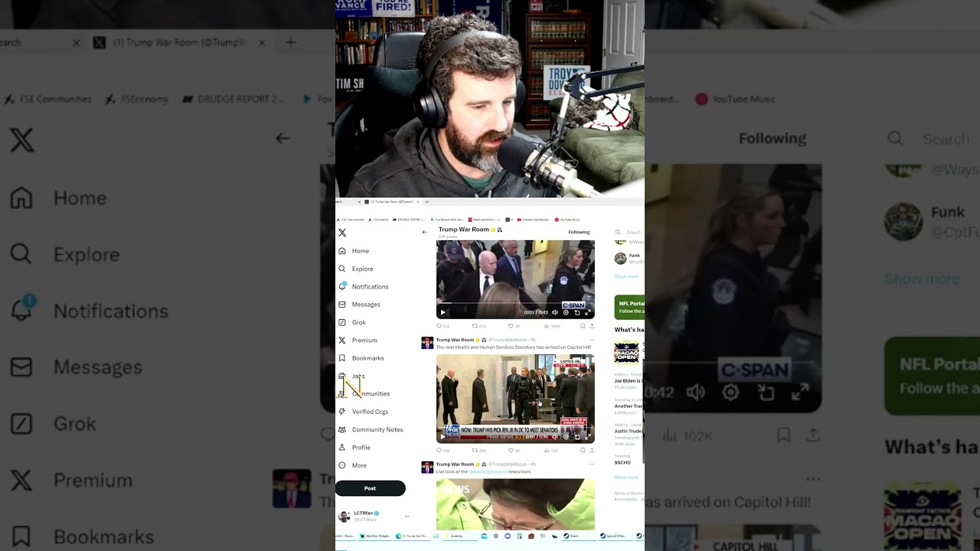Go back using the arrow beside Trump War Room

coord(424,232)
